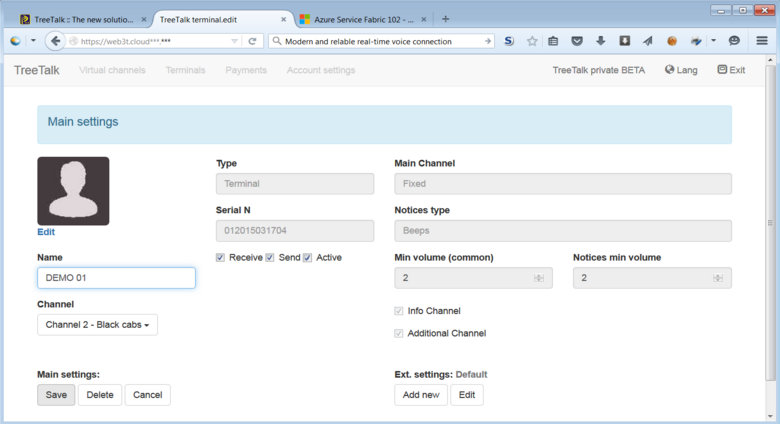This screenshot has height=424, width=780.
Task: Click the Serial N field
Action: pos(295,231)
